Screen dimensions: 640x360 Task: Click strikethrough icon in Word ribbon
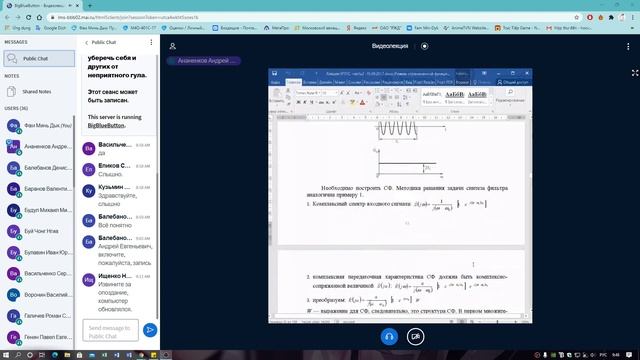click(x=321, y=102)
